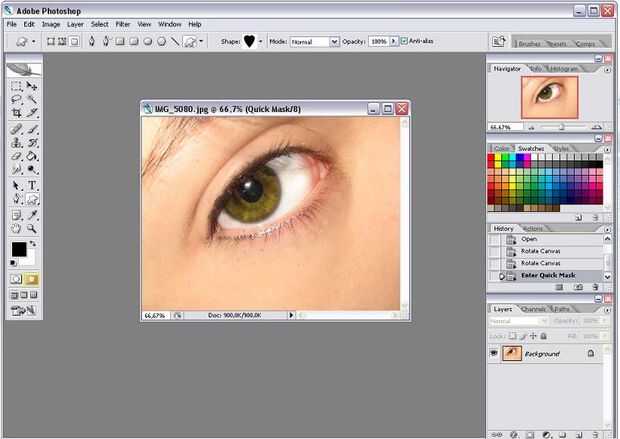Viewport: 620px width, 439px height.
Task: Select the Hand tool
Action: [16, 228]
